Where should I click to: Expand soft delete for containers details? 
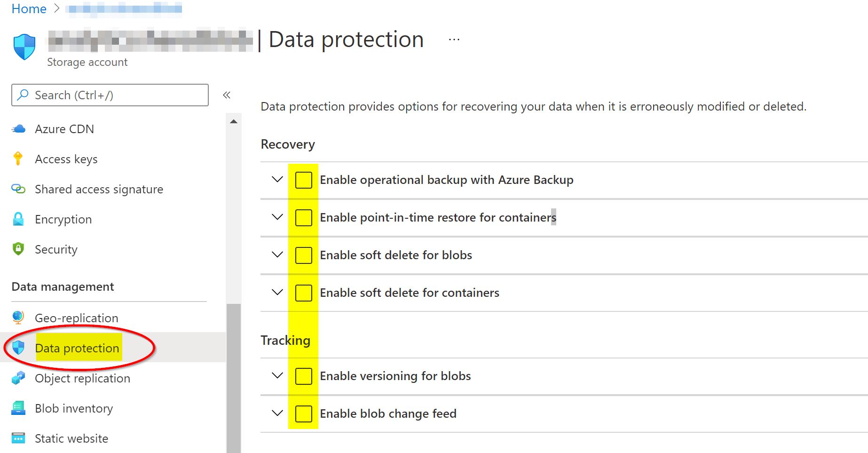tap(277, 292)
